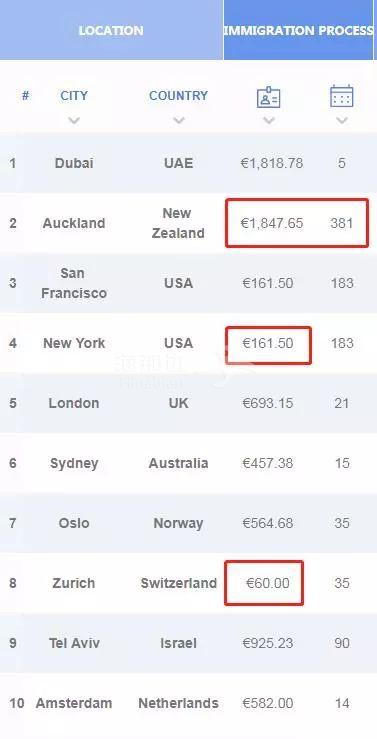This screenshot has width=377, height=739.
Task: Open the chevron below calendar icon
Action: click(x=342, y=121)
